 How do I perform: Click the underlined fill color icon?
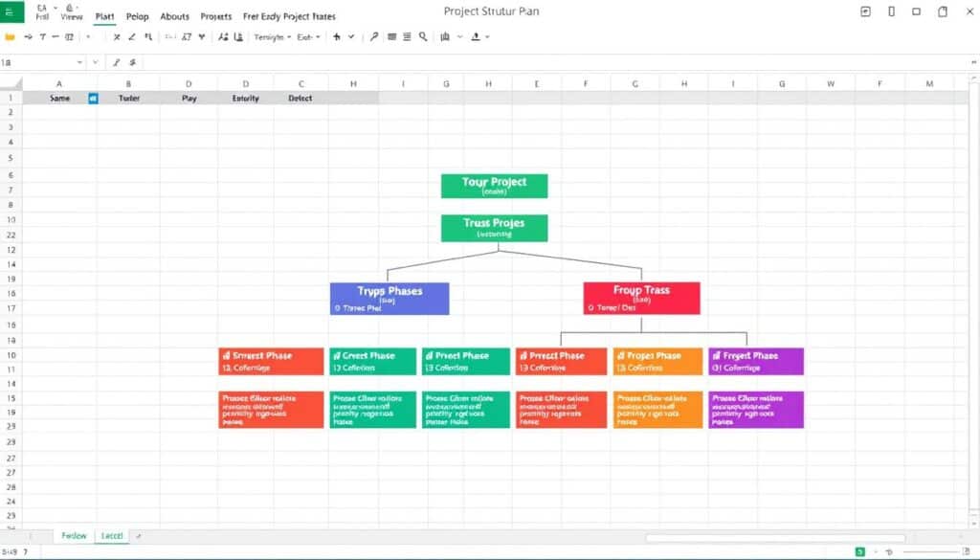pos(476,37)
